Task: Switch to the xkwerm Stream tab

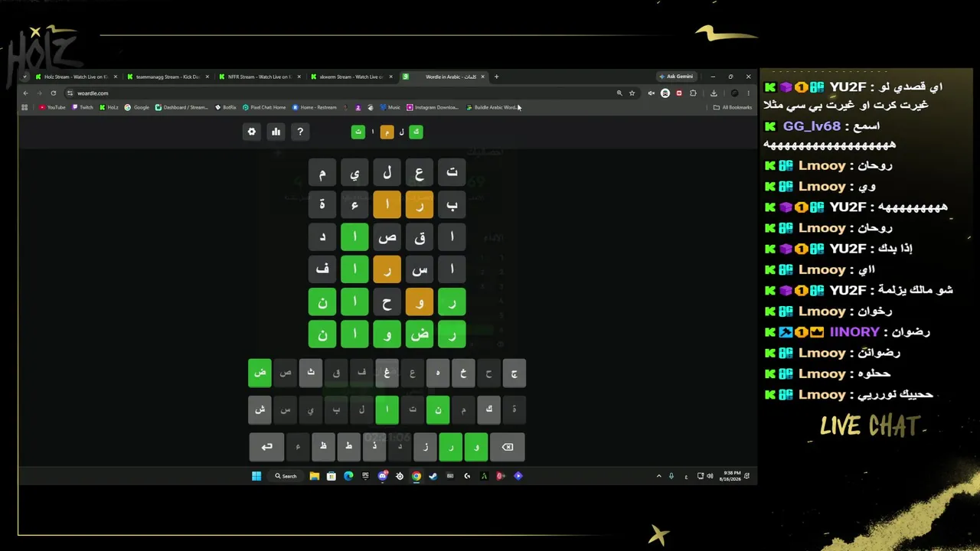Action: coord(351,77)
